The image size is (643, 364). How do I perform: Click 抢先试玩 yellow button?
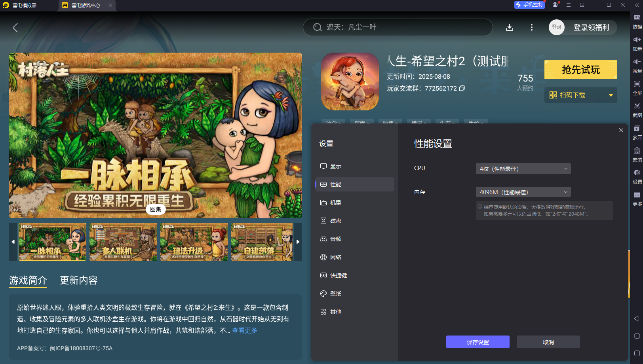pyautogui.click(x=581, y=70)
